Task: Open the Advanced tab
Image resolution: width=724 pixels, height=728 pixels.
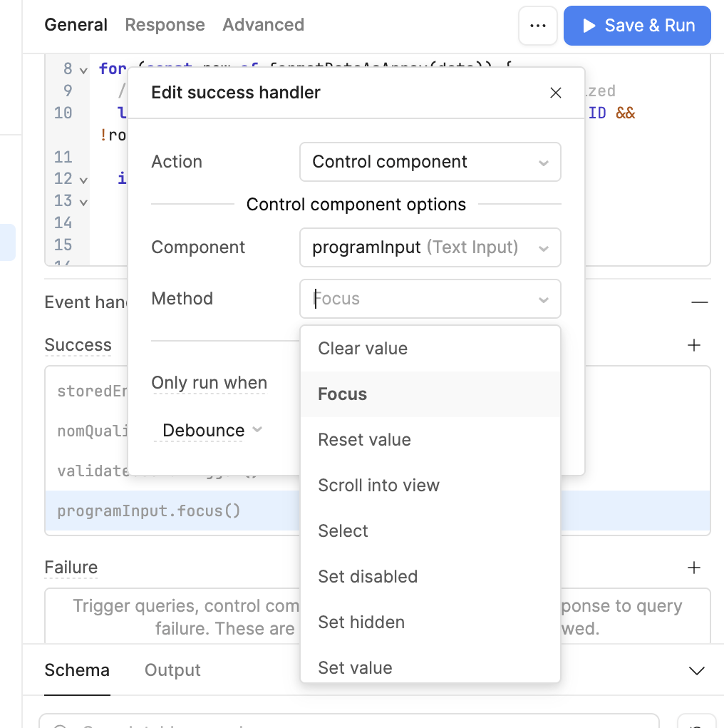Action: (x=263, y=25)
